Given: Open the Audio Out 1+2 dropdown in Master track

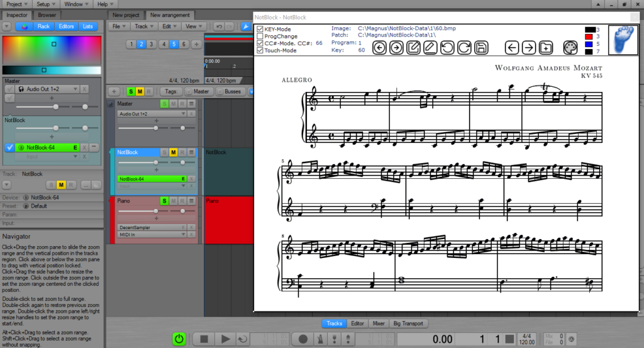Looking at the screenshot, I should pos(152,114).
